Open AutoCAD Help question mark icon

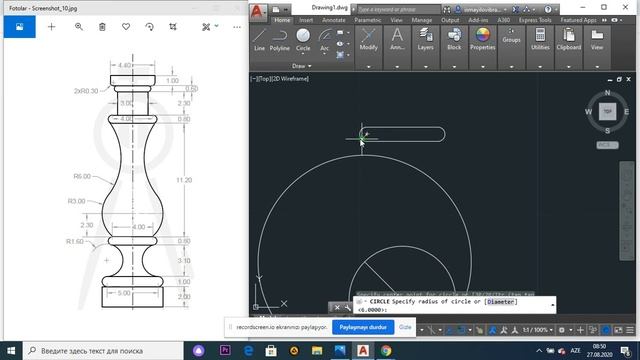click(548, 9)
